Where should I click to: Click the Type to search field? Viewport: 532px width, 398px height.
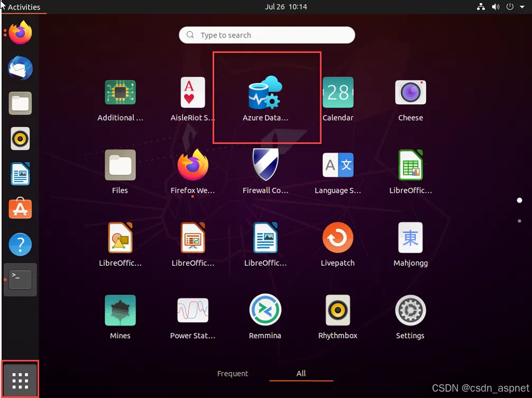(267, 35)
